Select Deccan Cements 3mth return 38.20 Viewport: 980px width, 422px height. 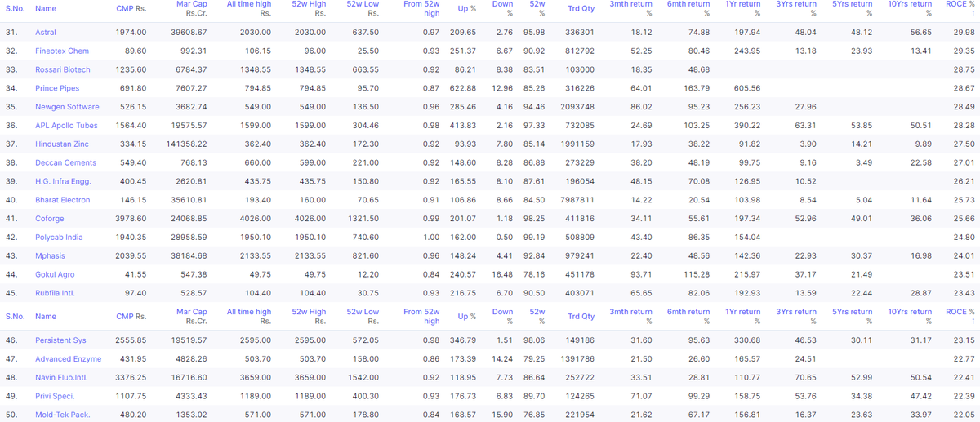[x=641, y=162]
